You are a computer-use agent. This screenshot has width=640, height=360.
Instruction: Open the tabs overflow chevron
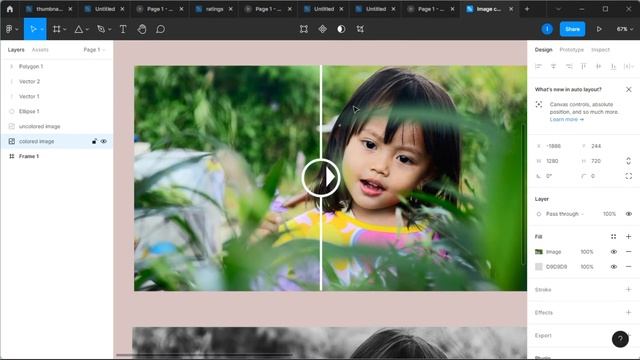coord(558,9)
